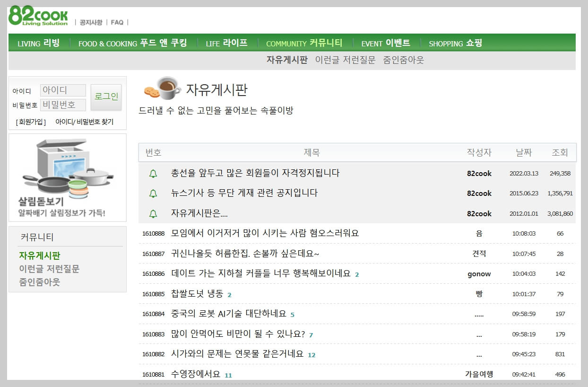588x387 pixels.
Task: Click bell icon next to 총선 notice
Action: pos(152,174)
